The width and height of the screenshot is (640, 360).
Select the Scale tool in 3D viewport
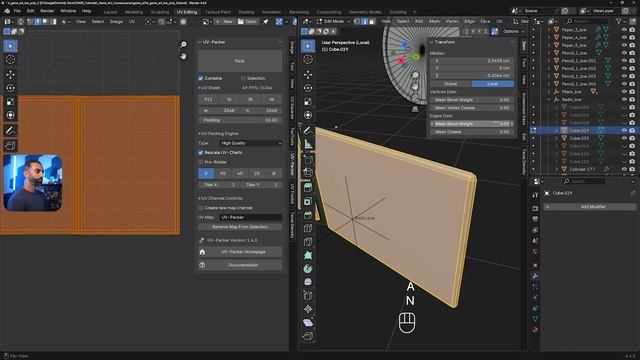tap(308, 102)
